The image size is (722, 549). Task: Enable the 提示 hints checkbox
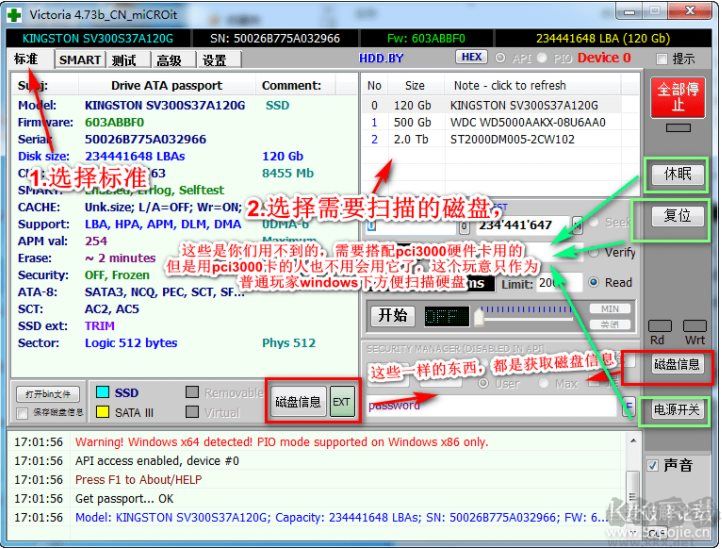662,59
